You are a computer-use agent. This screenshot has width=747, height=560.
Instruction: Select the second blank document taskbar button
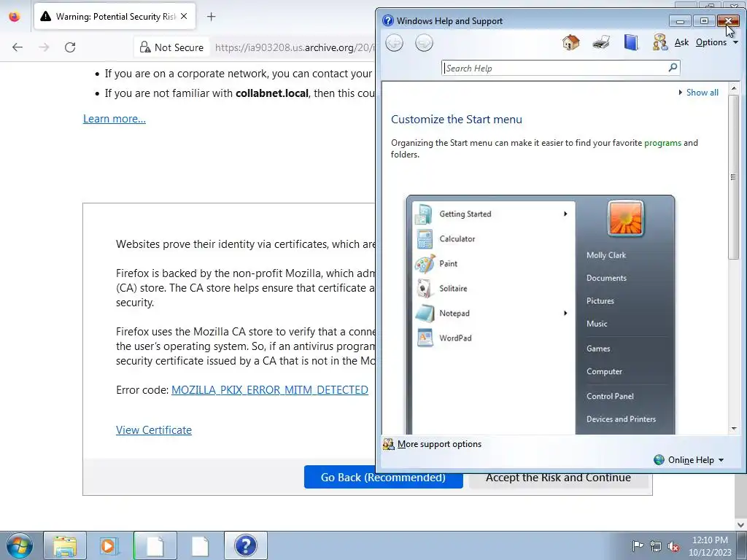click(200, 545)
